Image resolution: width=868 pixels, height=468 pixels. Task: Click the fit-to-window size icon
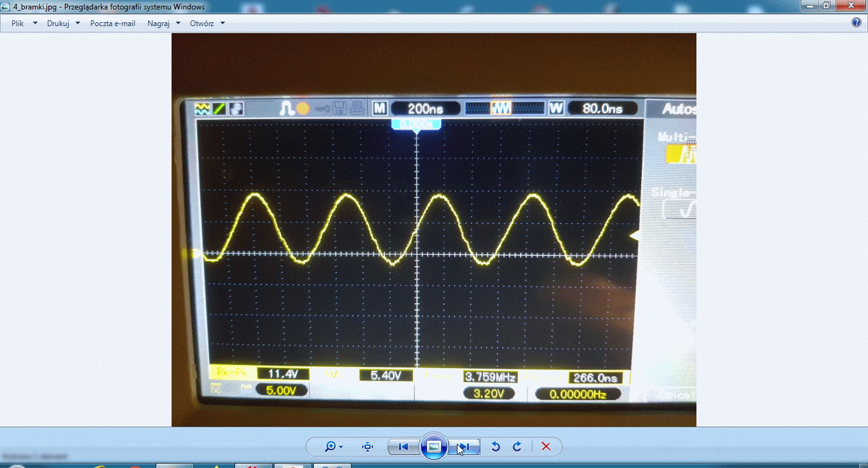(367, 447)
